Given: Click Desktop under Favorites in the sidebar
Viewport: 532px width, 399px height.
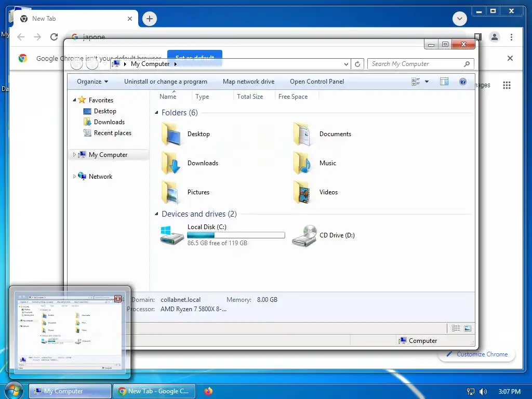Looking at the screenshot, I should pos(105,111).
